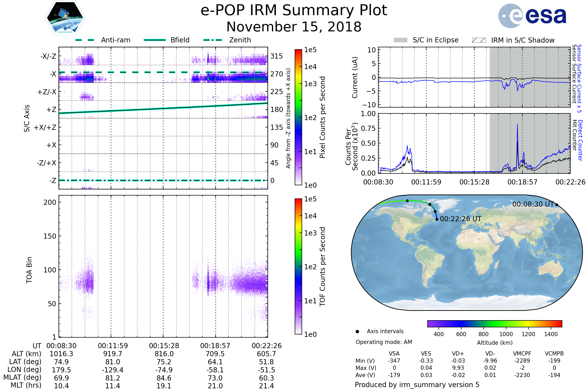Click the Detect Counter blue axis label
This screenshot has height=392, width=588.
tap(580, 140)
